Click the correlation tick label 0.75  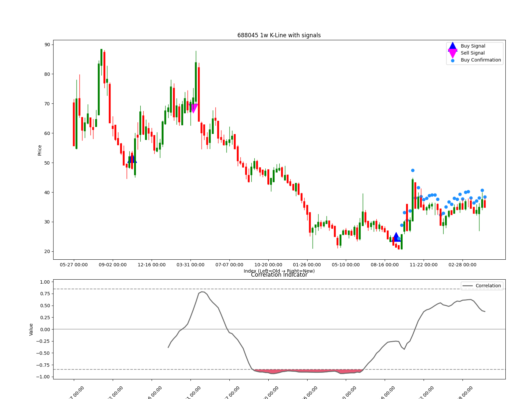pos(45,294)
